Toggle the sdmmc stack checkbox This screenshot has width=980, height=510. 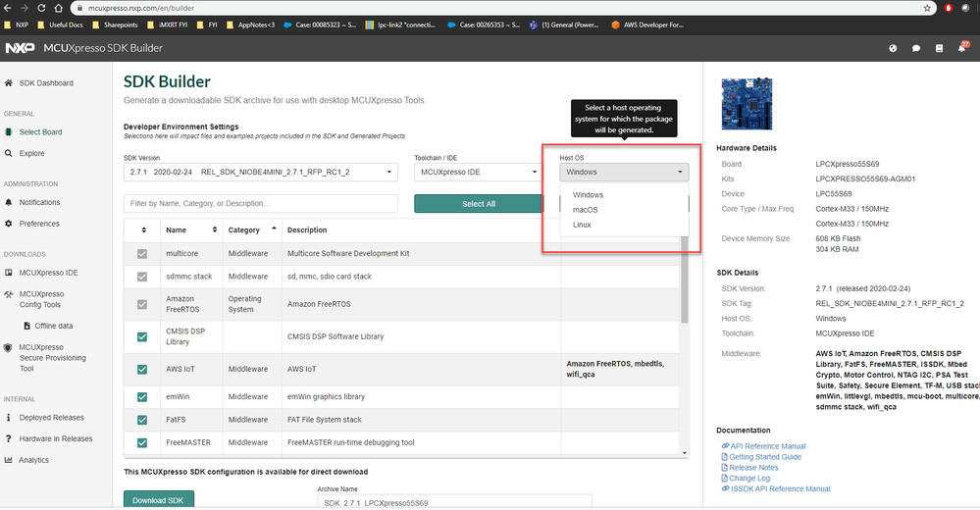142,277
